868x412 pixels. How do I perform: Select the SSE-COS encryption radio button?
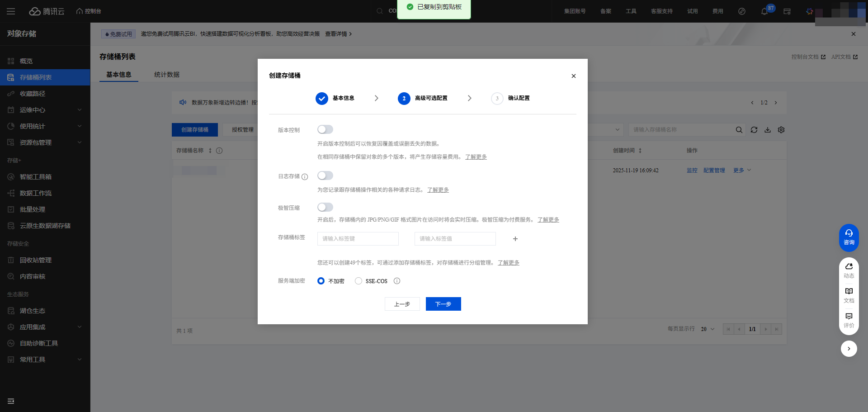pos(358,281)
